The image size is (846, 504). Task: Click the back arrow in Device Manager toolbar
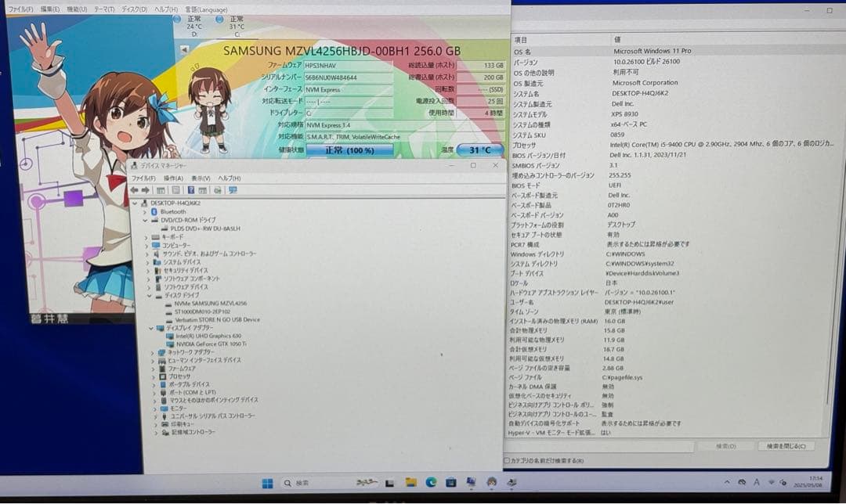[135, 189]
